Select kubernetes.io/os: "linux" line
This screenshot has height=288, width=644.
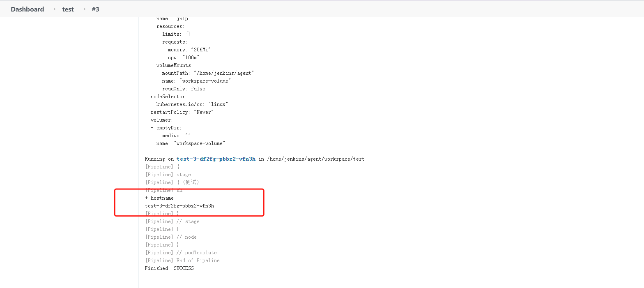(192, 104)
